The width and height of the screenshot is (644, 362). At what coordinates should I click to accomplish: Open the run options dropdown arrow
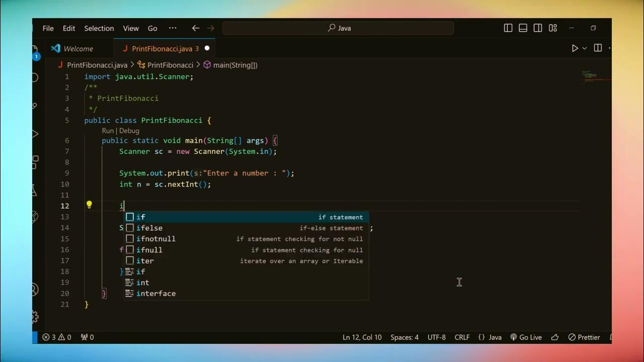pyautogui.click(x=585, y=48)
